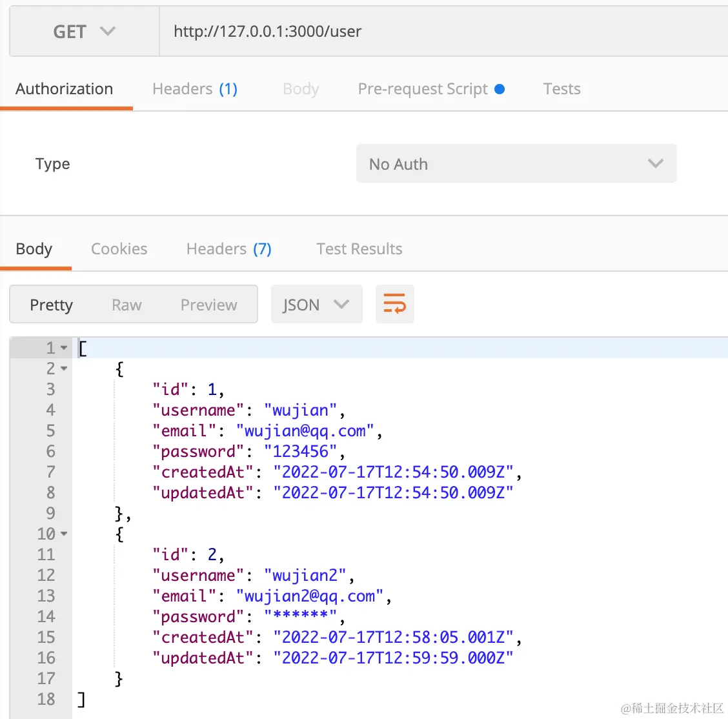Open the JSON format dropdown
728x719 pixels.
(x=316, y=305)
